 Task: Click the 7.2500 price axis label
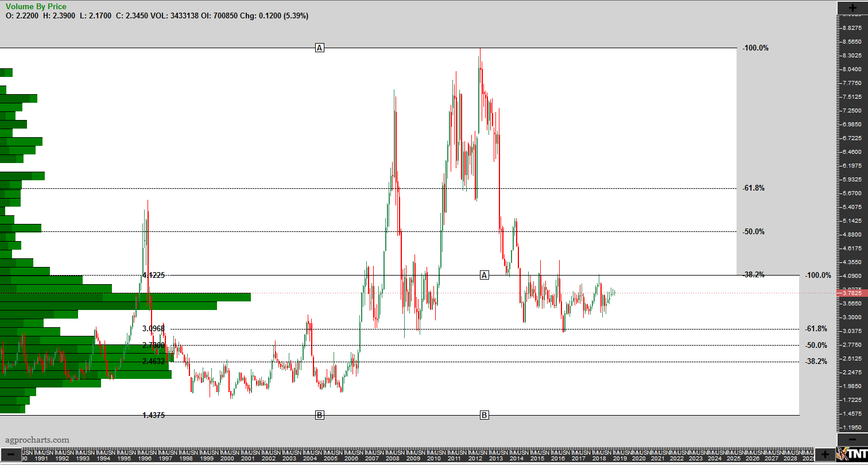(x=851, y=110)
